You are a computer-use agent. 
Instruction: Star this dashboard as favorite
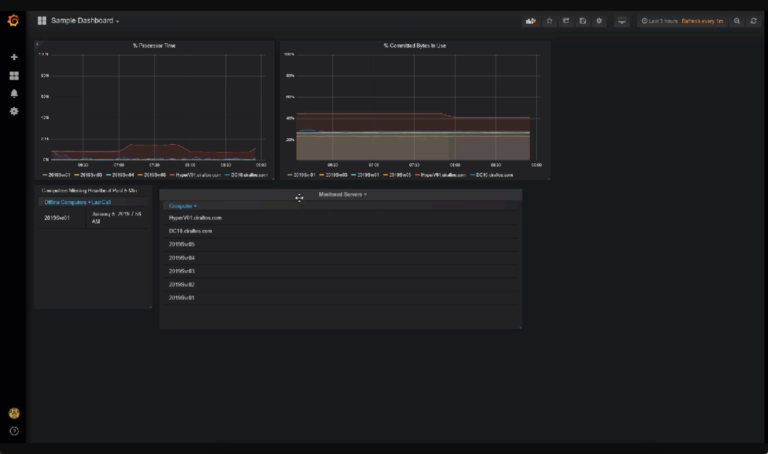tap(549, 20)
